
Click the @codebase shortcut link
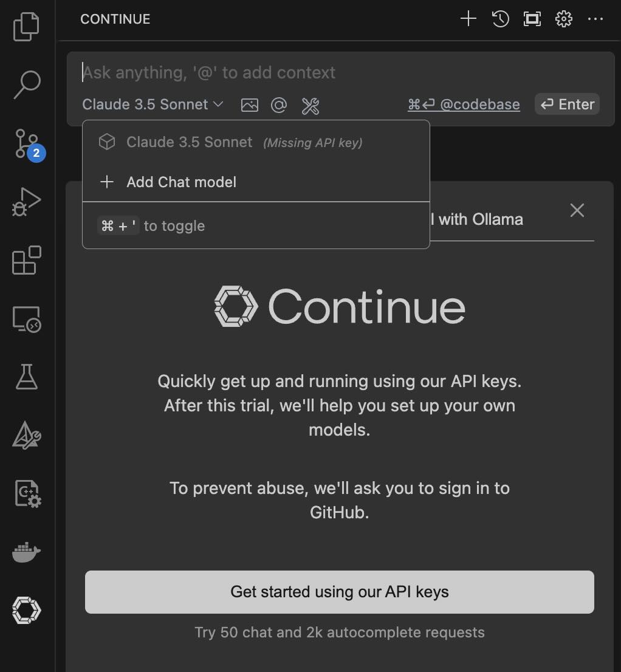464,105
